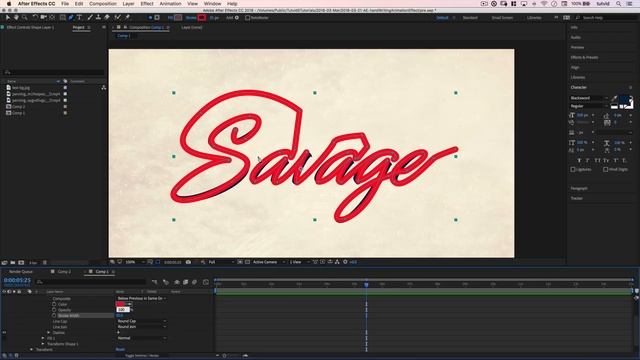Open the Animation menu
Viewport: 640px width, 360px height.
[170, 4]
